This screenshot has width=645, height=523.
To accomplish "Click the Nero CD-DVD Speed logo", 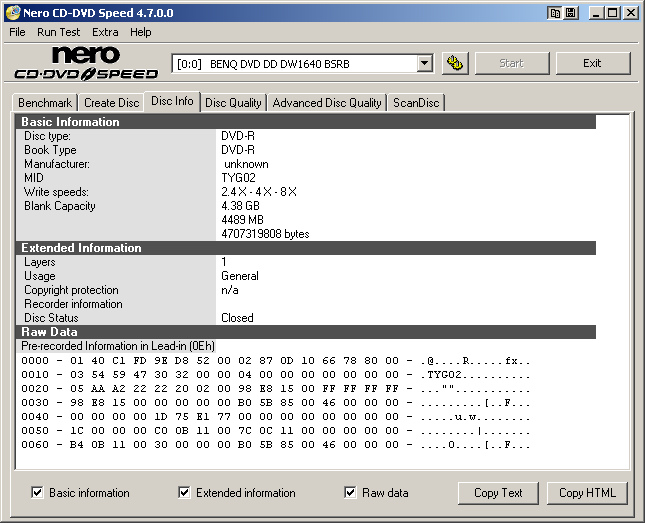I will tap(86, 63).
